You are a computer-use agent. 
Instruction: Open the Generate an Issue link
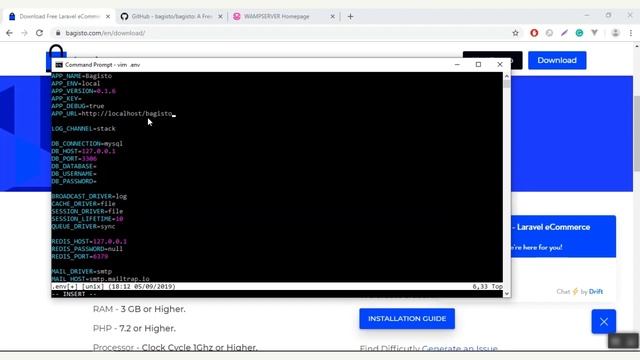(459, 348)
